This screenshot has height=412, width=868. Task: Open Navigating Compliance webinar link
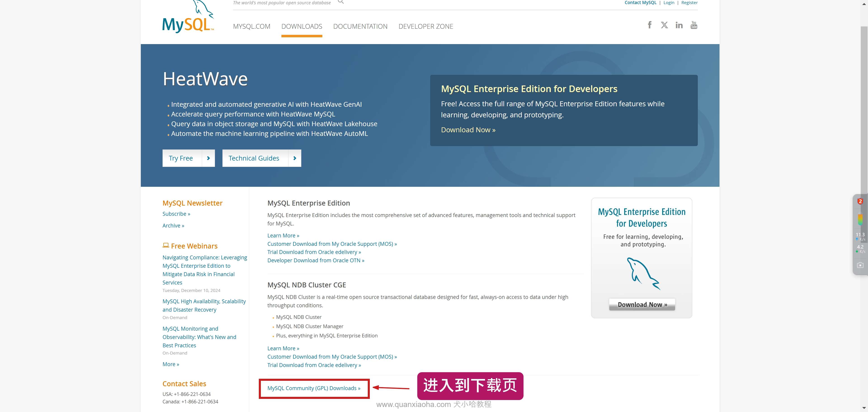(205, 270)
